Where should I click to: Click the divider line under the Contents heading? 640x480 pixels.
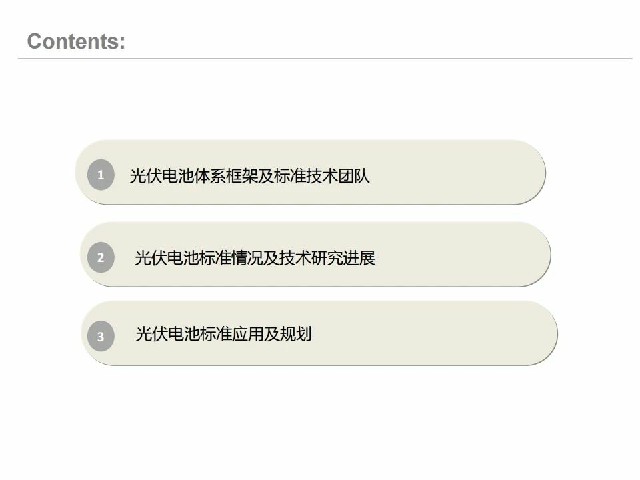coord(320,59)
